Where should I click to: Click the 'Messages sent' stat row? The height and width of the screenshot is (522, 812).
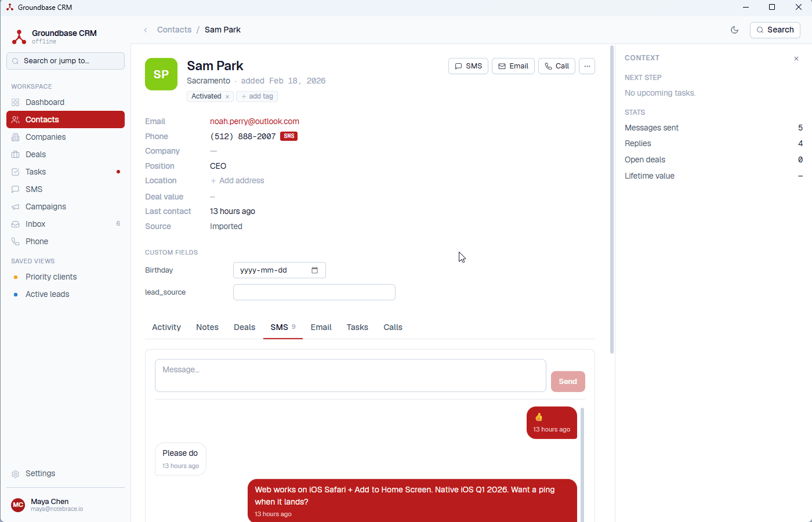click(713, 128)
